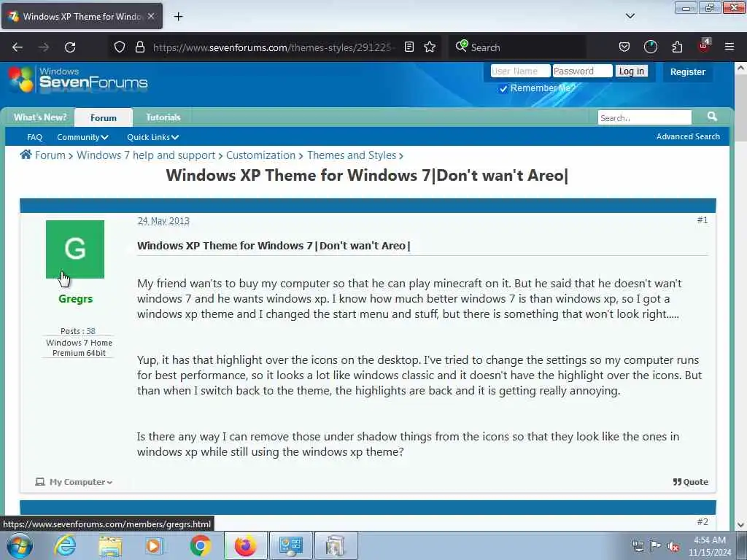Click the circular account profile toolbar icon
Screen dimensions: 747x560
(x=650, y=47)
